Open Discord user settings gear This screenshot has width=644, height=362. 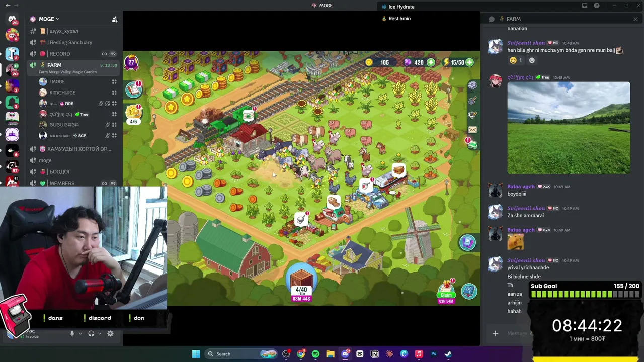click(x=110, y=334)
